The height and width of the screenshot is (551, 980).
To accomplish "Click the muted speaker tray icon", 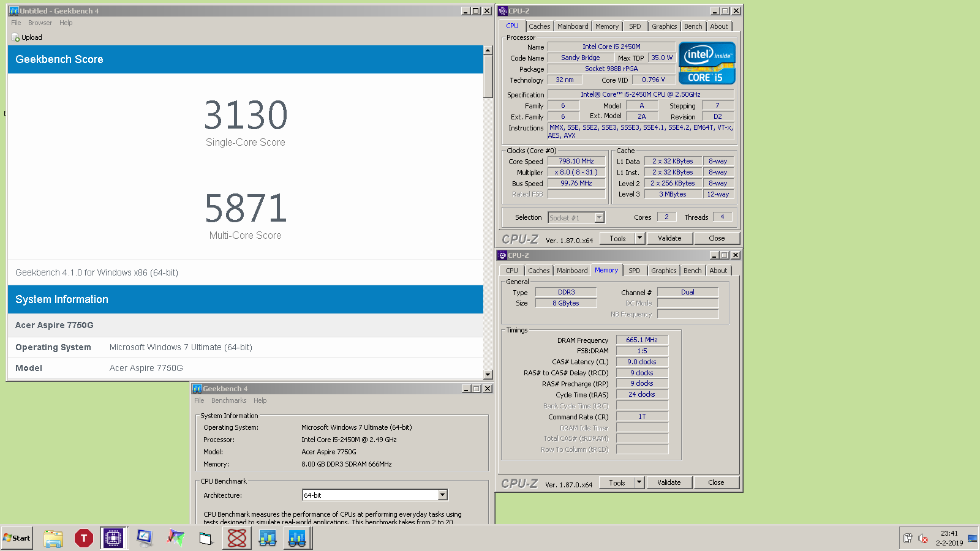I will (x=922, y=538).
